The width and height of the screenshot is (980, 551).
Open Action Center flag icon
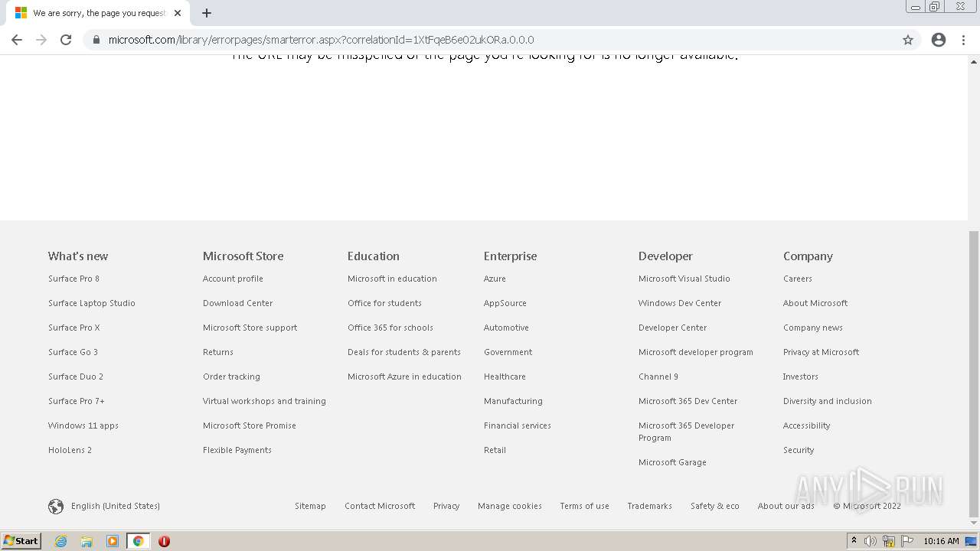pyautogui.click(x=907, y=541)
